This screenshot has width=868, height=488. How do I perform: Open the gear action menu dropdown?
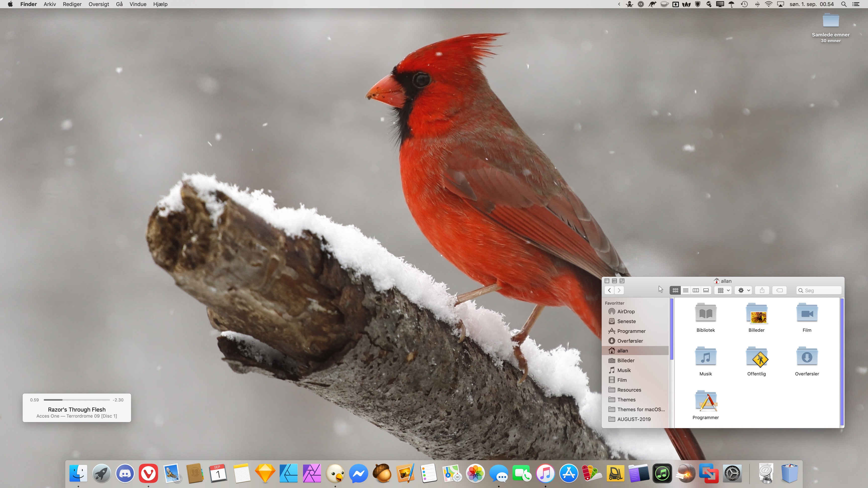pyautogui.click(x=744, y=290)
